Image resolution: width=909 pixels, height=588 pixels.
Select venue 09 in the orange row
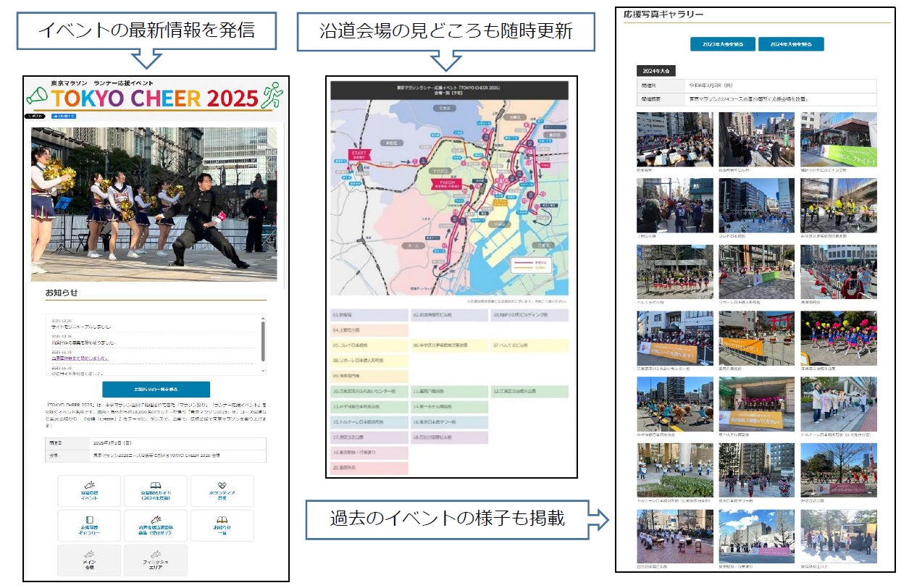coord(369,376)
